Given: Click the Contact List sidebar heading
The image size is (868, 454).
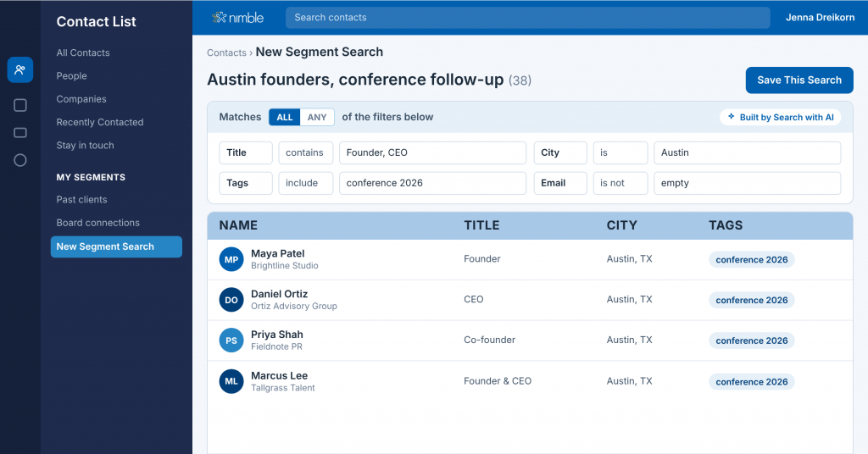Looking at the screenshot, I should point(97,21).
